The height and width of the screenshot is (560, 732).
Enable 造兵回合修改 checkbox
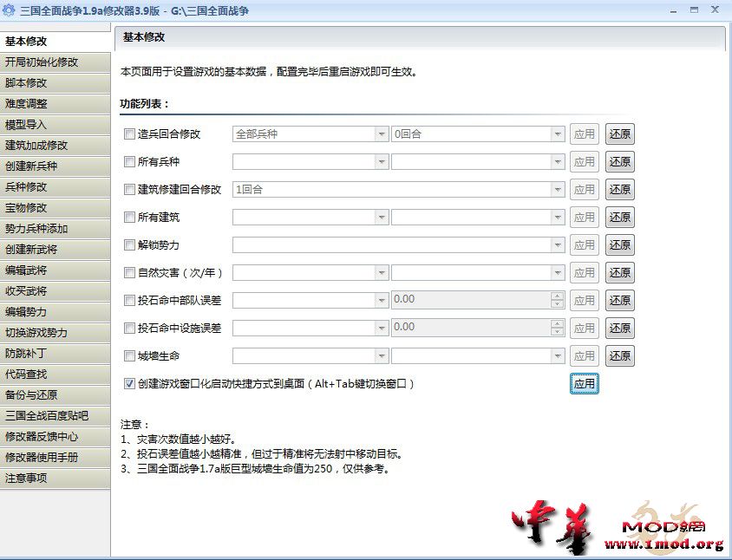(x=128, y=133)
